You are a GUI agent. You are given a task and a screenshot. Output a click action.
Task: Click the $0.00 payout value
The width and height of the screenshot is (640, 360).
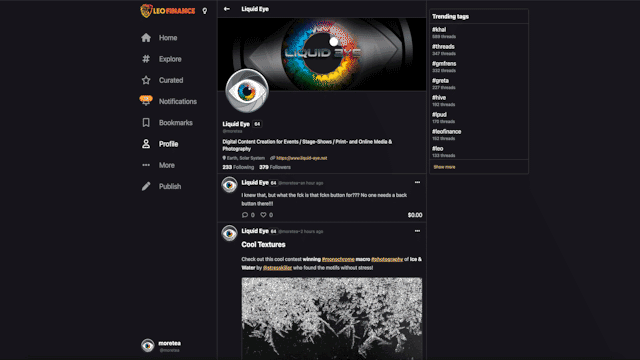pos(415,215)
